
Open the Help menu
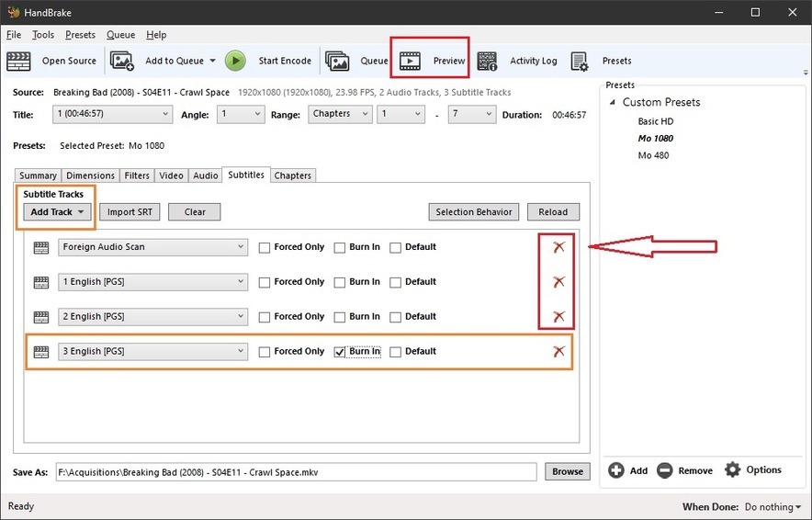tap(156, 35)
